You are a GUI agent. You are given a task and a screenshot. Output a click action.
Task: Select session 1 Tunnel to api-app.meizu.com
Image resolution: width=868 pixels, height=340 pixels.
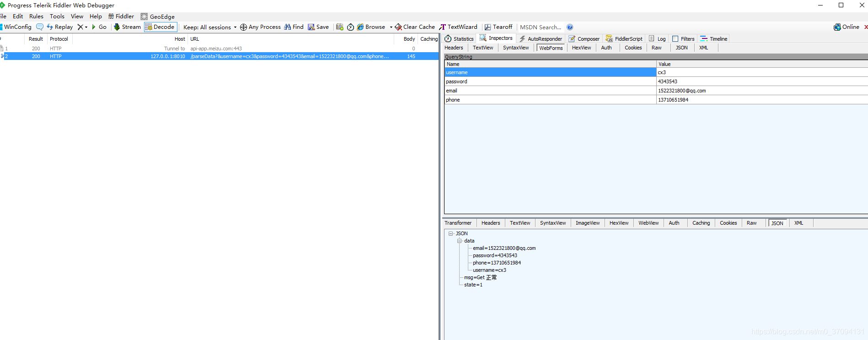tap(220, 49)
